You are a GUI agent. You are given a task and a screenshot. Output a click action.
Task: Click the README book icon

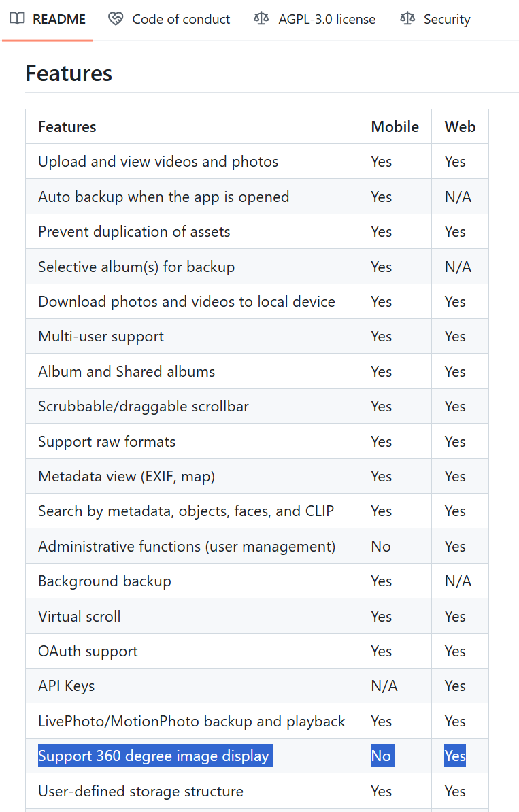(x=18, y=19)
